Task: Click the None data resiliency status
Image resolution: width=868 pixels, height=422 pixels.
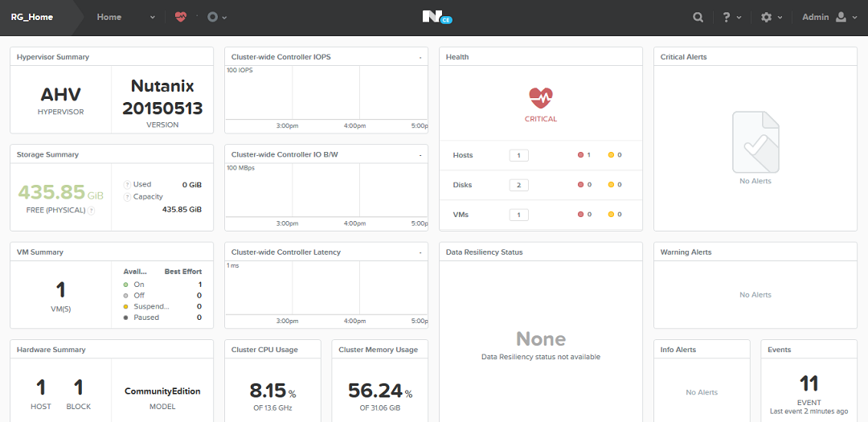Action: (x=541, y=339)
